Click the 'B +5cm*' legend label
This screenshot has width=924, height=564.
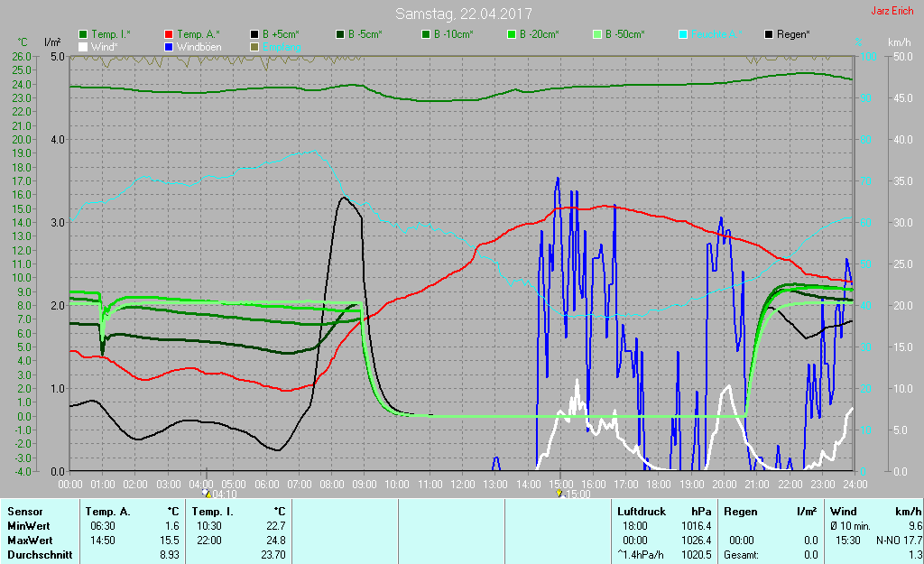click(281, 34)
